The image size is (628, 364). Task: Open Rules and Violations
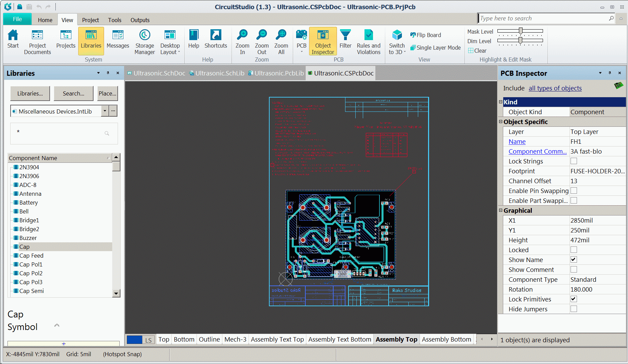pos(369,41)
